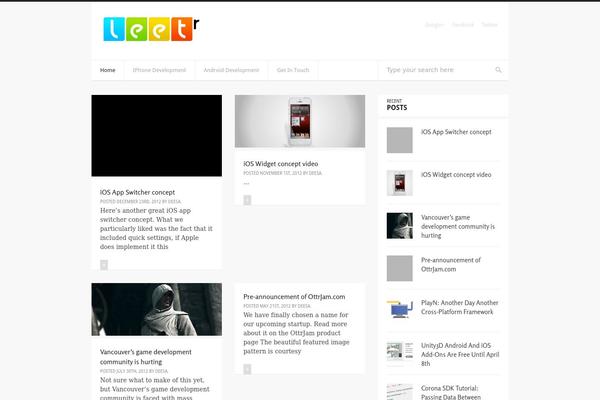Open the Android Development menu item
Viewport: 600px width, 400px height.
[x=231, y=70]
